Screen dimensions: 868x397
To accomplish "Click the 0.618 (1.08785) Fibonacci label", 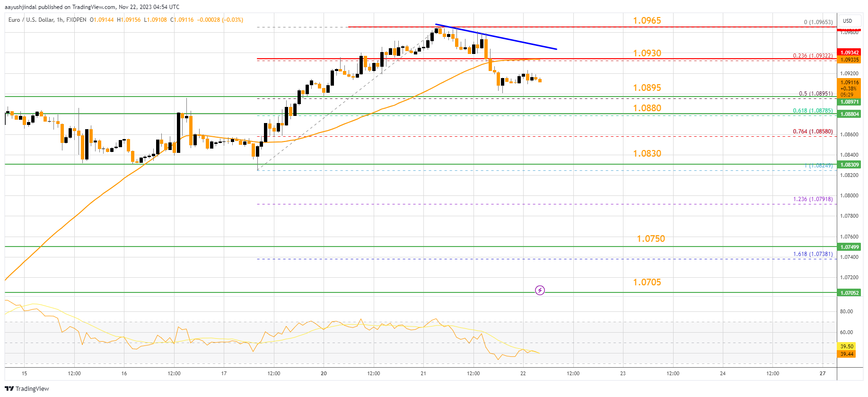I will pos(813,111).
